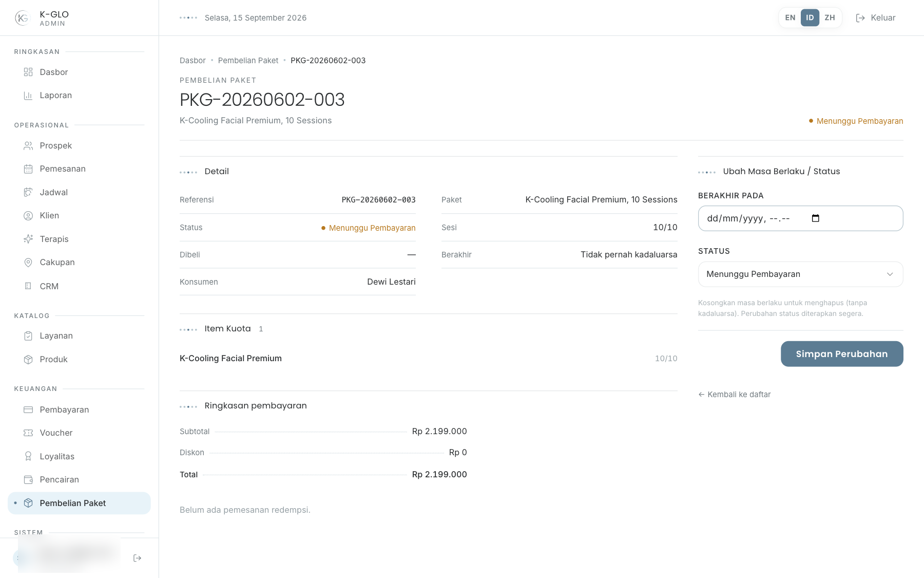Click reference value PKG-20260602-003 in Detail
This screenshot has height=578, width=924.
click(x=378, y=200)
